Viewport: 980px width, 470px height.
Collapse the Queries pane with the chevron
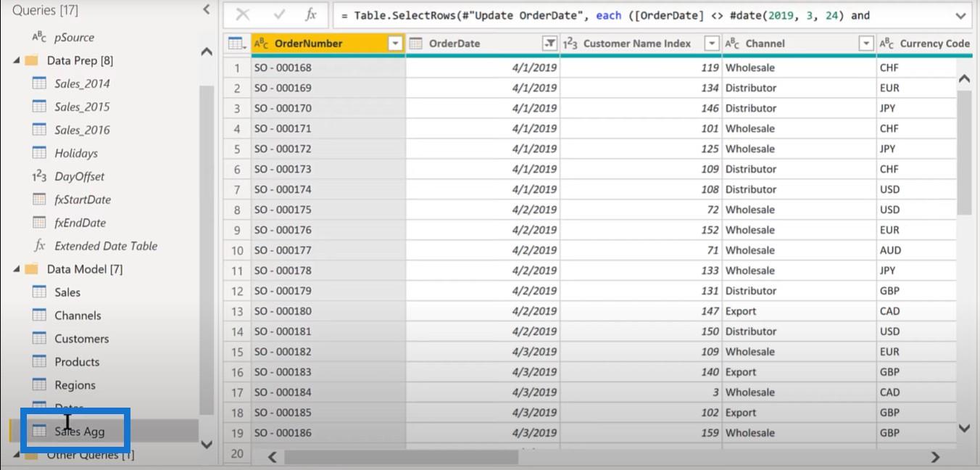click(x=207, y=9)
